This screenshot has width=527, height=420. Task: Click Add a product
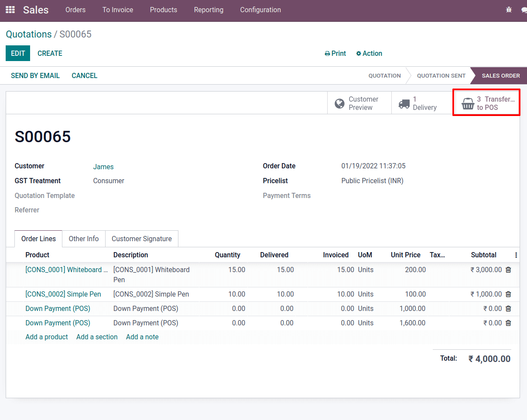coord(47,337)
